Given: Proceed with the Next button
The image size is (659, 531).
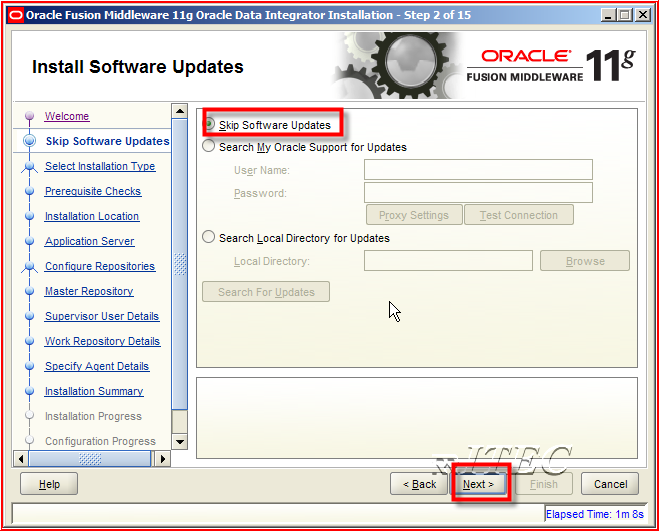Looking at the screenshot, I should click(x=479, y=484).
